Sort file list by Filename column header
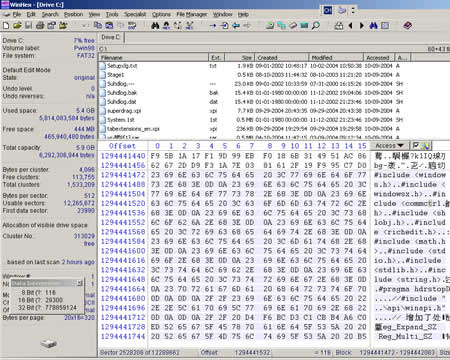 tap(153, 57)
